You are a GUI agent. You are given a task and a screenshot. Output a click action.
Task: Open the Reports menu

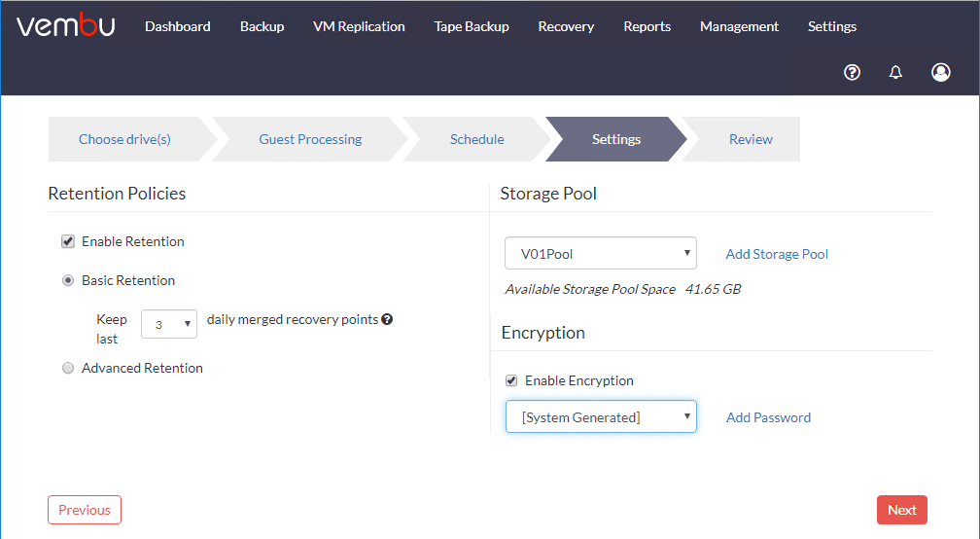click(647, 26)
